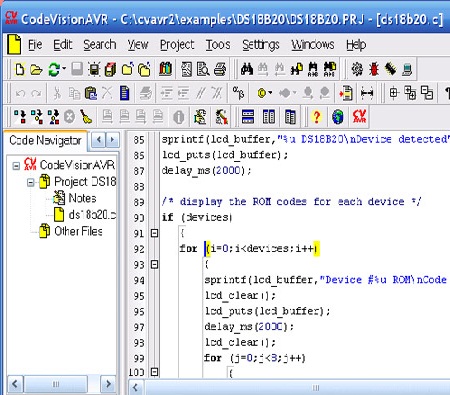Click the blue document icon beside Delete
This screenshot has width=450, height=395.
click(x=125, y=93)
